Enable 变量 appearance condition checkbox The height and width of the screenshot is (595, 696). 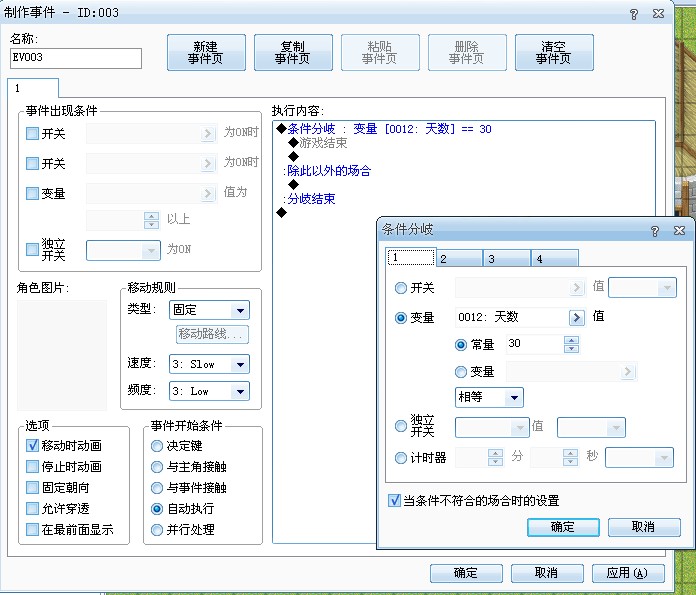tap(32, 194)
